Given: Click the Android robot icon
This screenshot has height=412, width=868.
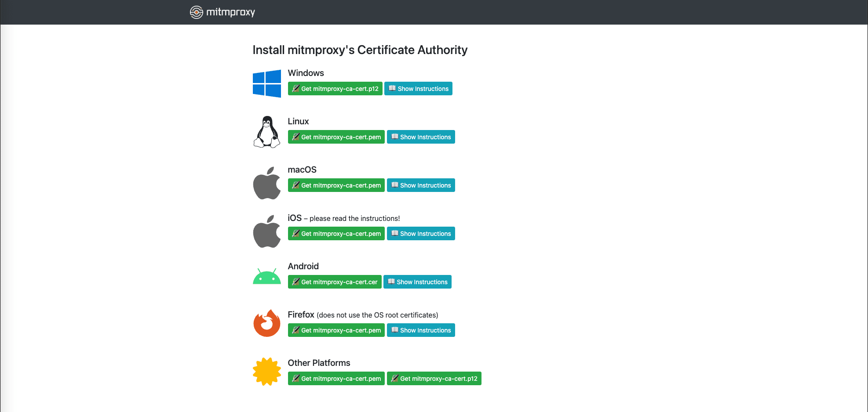Looking at the screenshot, I should coord(267,276).
